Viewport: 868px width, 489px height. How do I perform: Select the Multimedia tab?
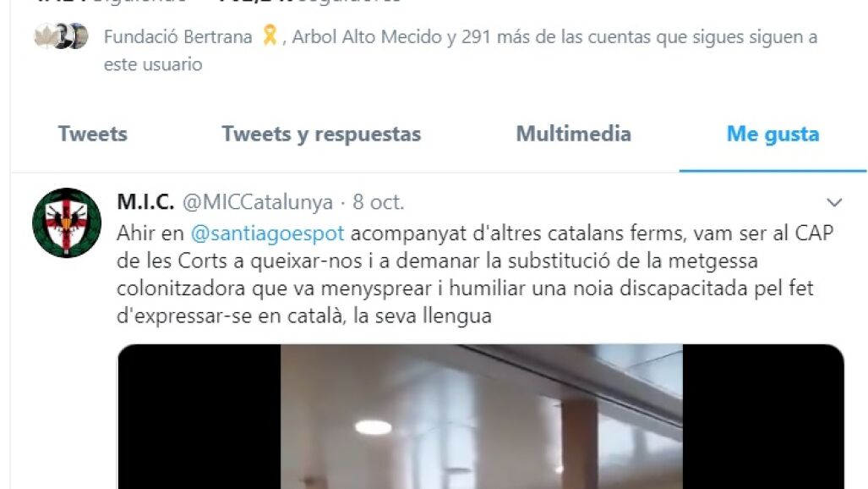coord(574,135)
